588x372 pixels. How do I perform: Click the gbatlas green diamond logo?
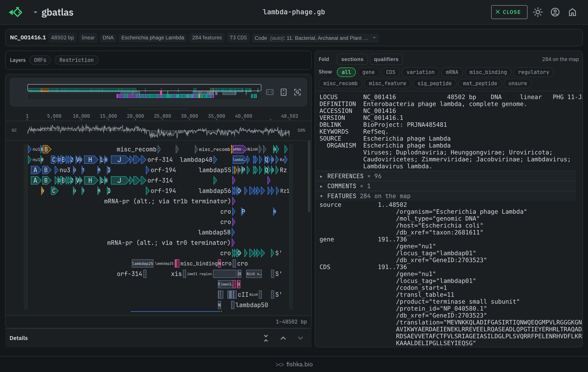[x=16, y=12]
